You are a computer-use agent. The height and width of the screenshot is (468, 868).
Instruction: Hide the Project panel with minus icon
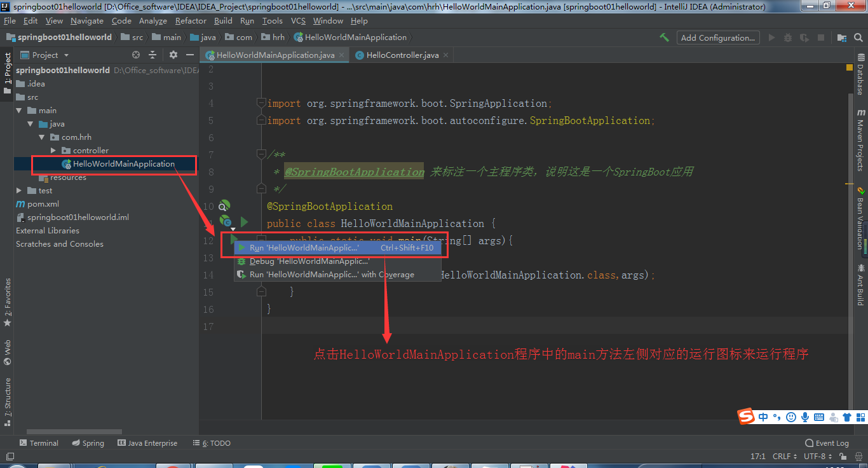(189, 55)
